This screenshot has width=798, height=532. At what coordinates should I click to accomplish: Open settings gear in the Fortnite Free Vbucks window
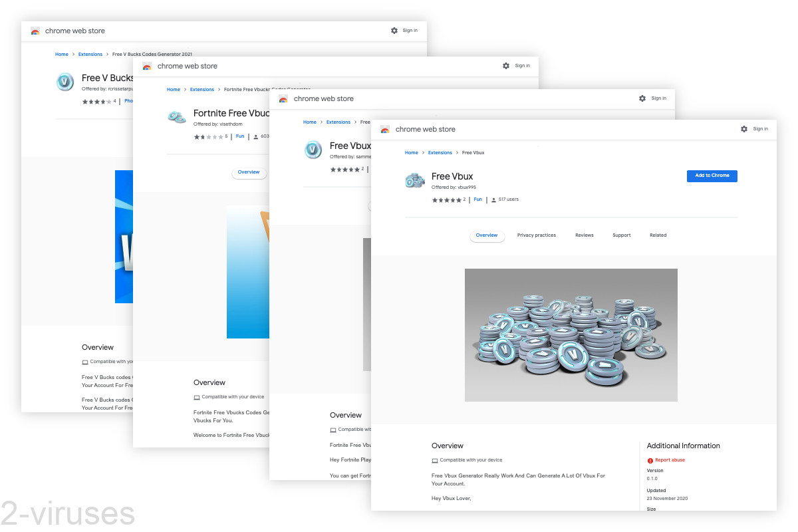pyautogui.click(x=506, y=66)
